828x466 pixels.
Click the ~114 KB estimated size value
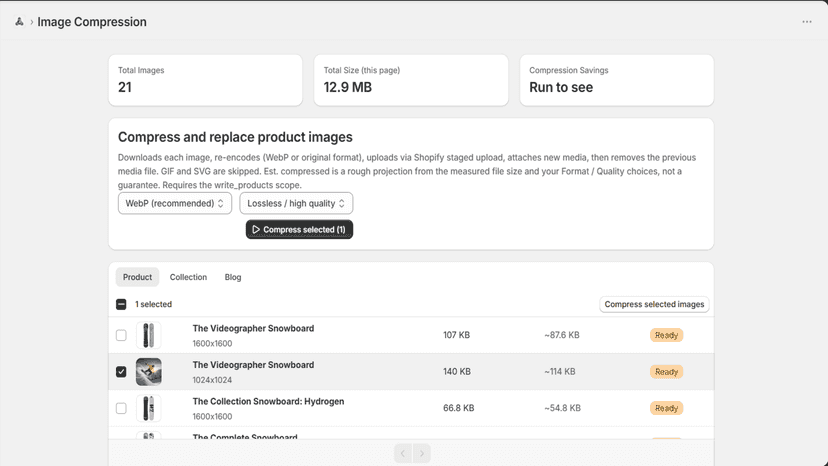tap(560, 371)
